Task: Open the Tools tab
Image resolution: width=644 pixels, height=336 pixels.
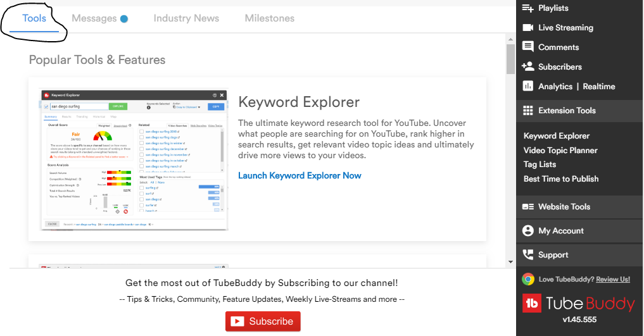Action: pos(34,18)
